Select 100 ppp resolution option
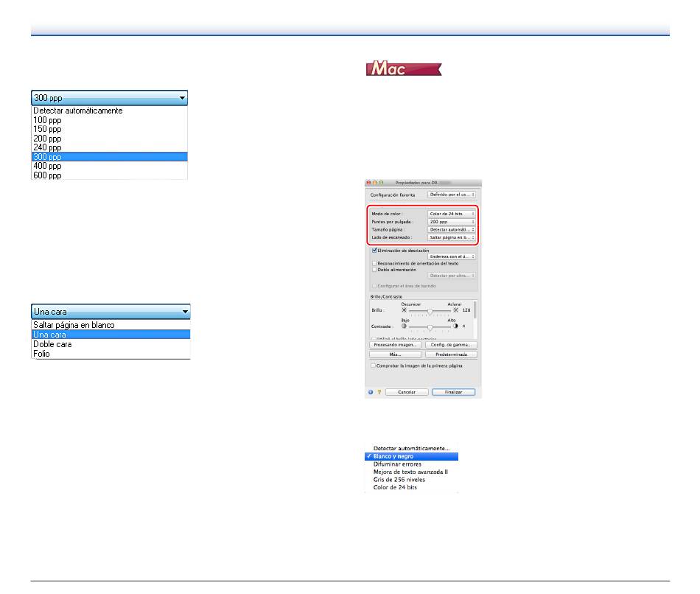The image size is (700, 594). click(109, 120)
